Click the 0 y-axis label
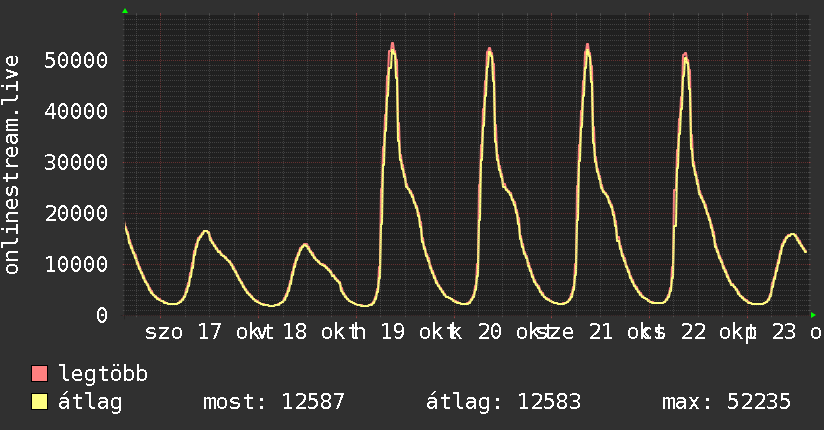 click(x=102, y=315)
